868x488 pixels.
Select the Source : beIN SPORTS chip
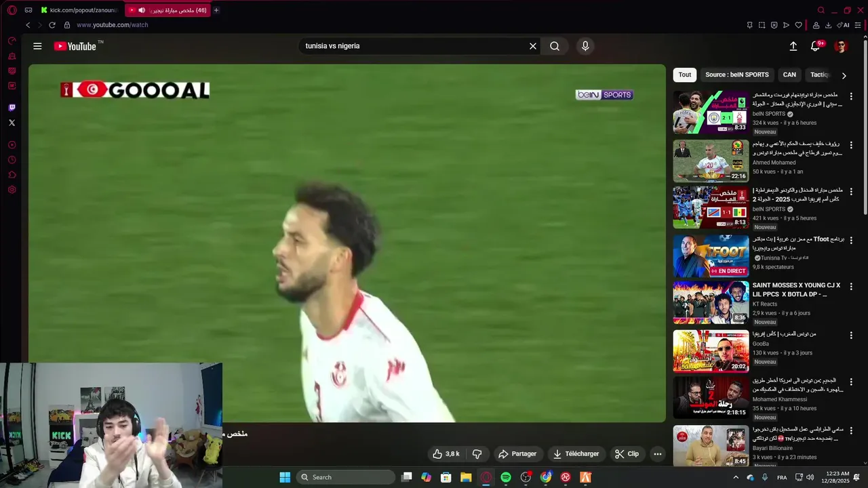[x=737, y=75]
